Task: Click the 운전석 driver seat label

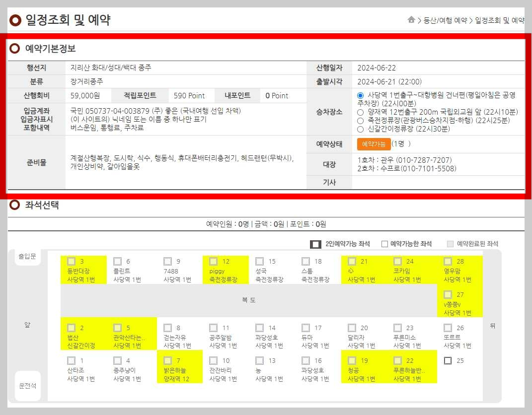Action: (x=27, y=386)
